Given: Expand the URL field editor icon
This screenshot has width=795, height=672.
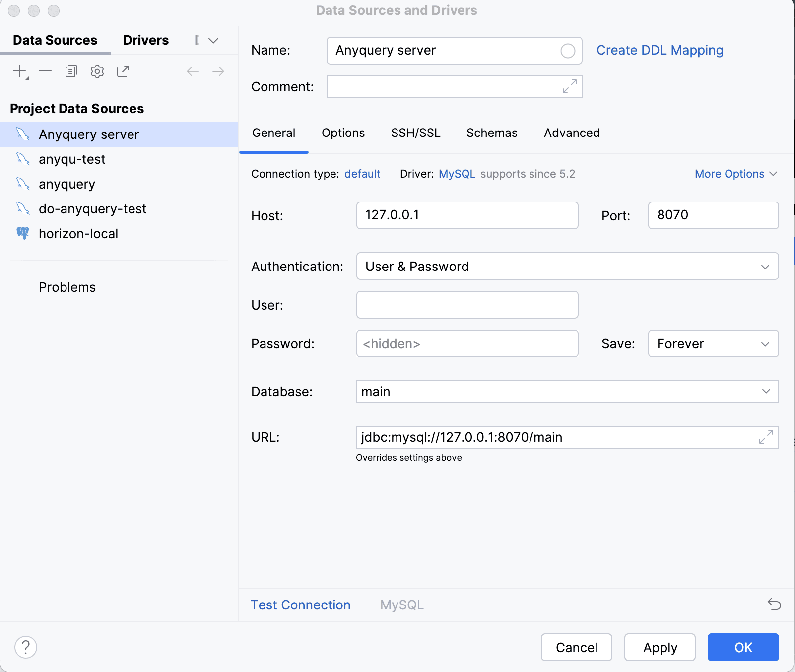Looking at the screenshot, I should (x=766, y=437).
